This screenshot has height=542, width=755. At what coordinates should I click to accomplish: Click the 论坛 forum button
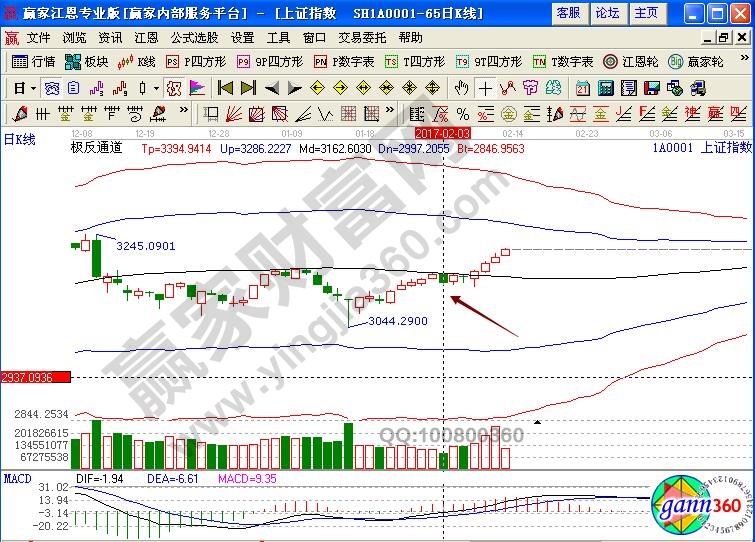[607, 13]
